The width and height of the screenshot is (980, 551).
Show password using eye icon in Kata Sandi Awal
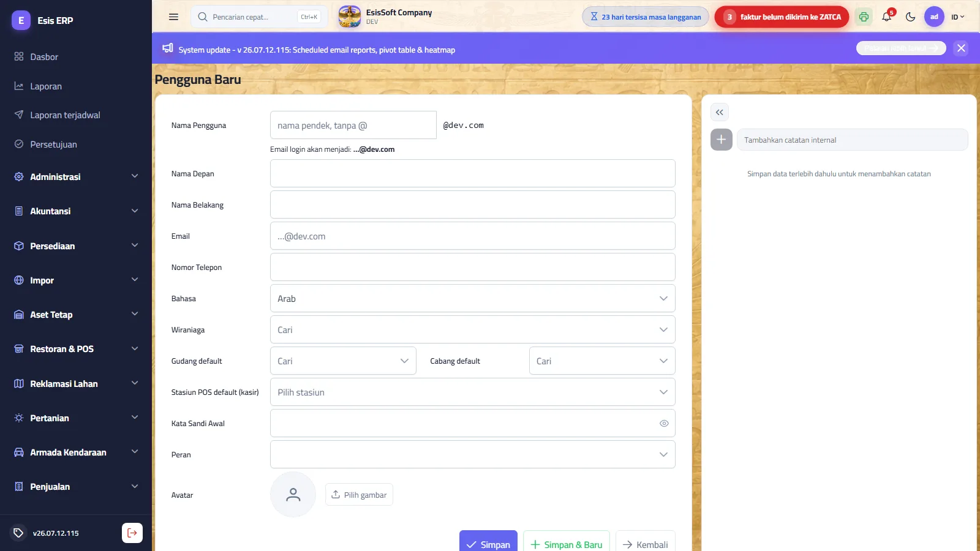664,424
